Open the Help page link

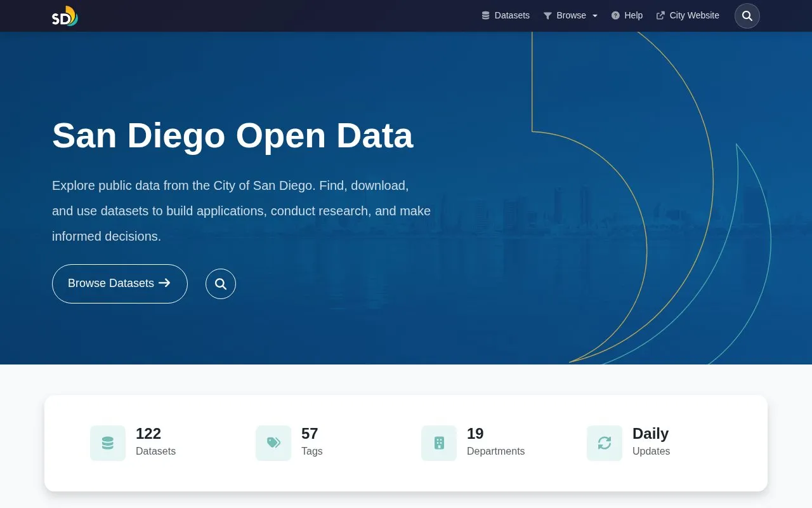pos(627,15)
